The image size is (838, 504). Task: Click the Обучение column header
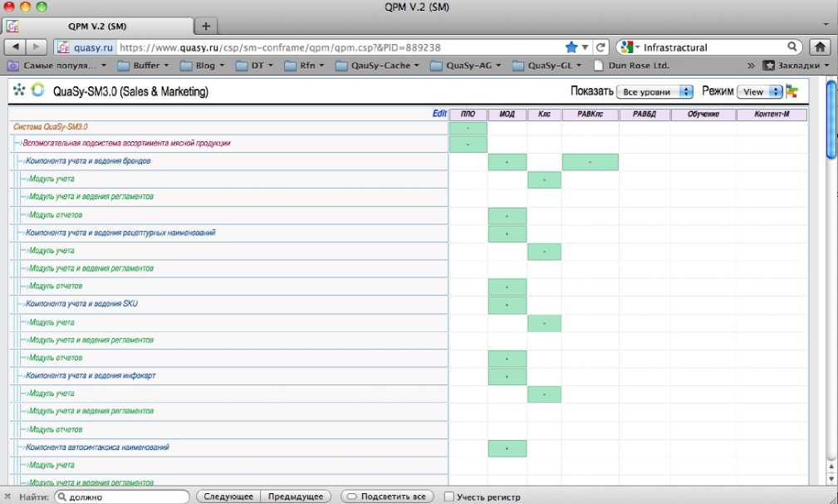703,115
